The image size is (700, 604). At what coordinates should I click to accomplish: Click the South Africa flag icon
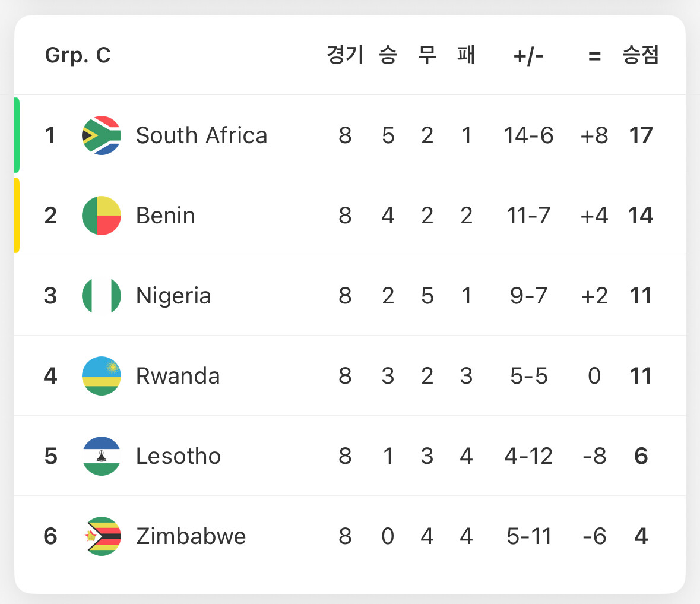(102, 135)
